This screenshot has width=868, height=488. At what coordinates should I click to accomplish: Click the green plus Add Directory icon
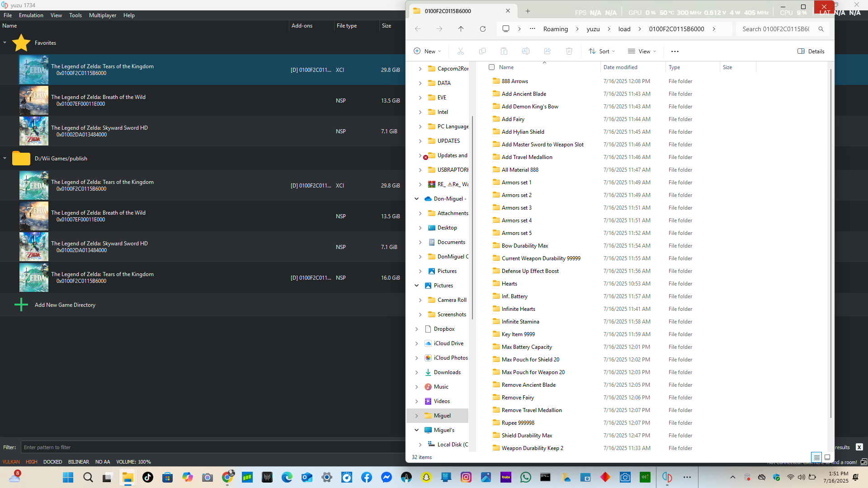pos(21,305)
